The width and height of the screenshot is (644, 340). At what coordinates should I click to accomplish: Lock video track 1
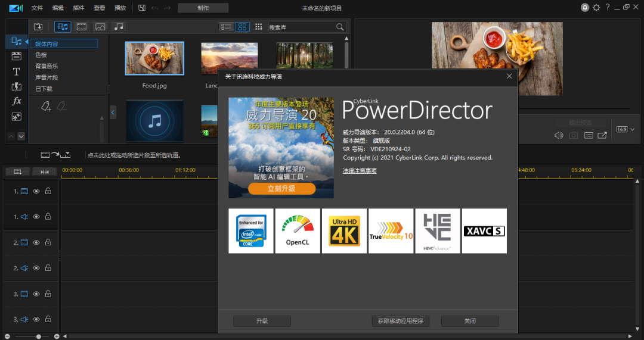pyautogui.click(x=48, y=191)
